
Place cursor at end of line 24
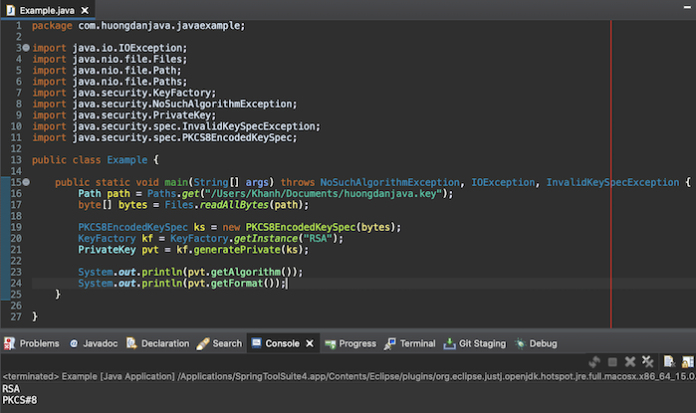click(287, 284)
